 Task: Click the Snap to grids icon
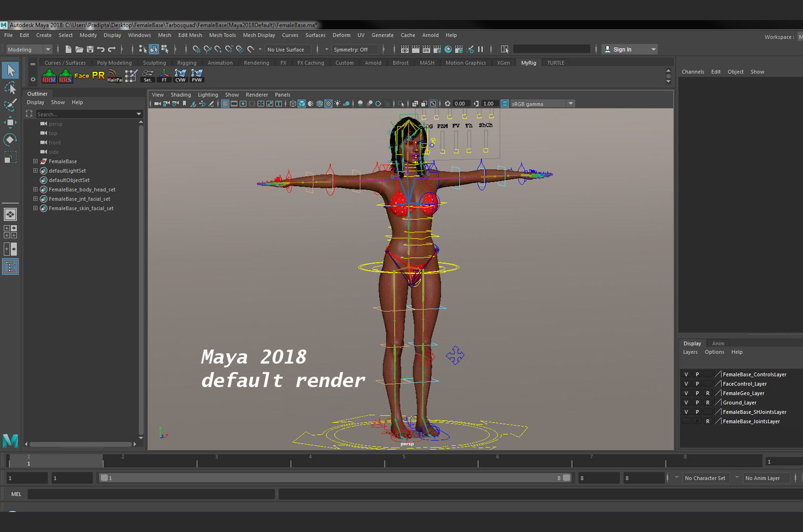(196, 49)
